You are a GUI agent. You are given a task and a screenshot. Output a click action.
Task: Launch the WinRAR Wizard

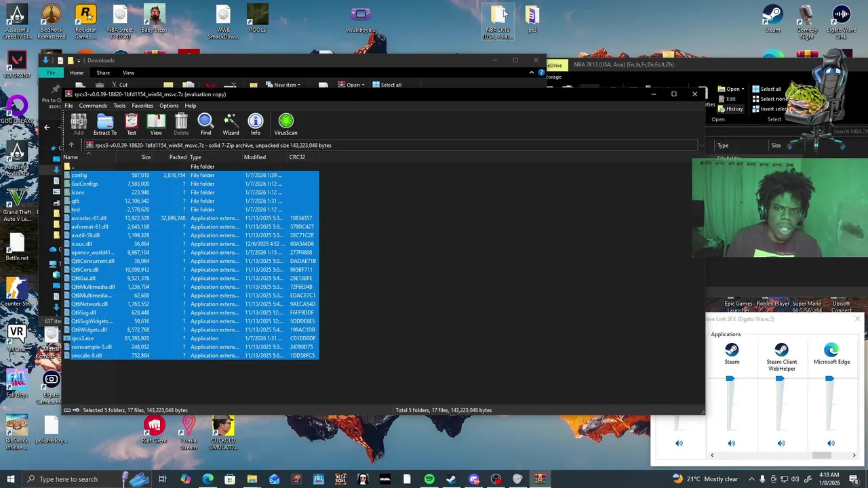pyautogui.click(x=231, y=124)
